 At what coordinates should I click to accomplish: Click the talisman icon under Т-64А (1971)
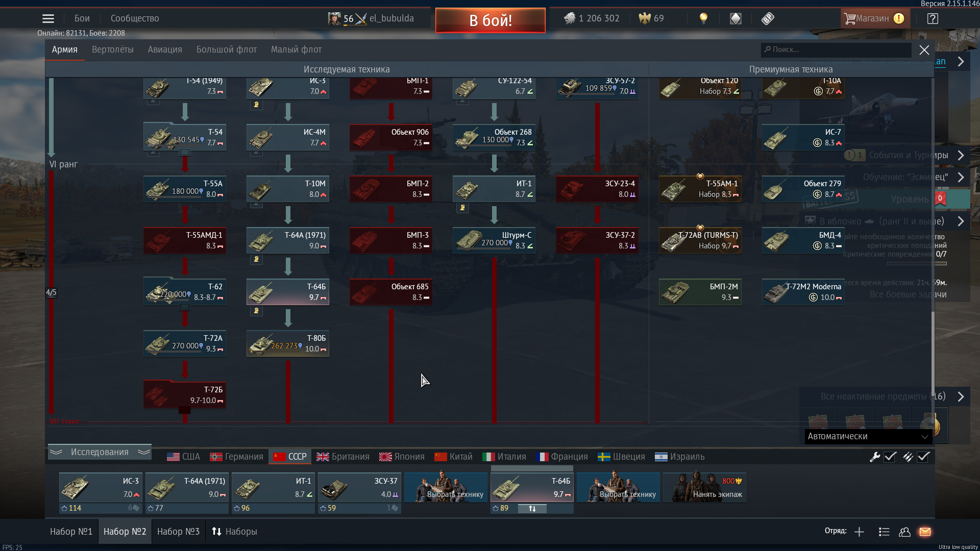[x=256, y=259]
